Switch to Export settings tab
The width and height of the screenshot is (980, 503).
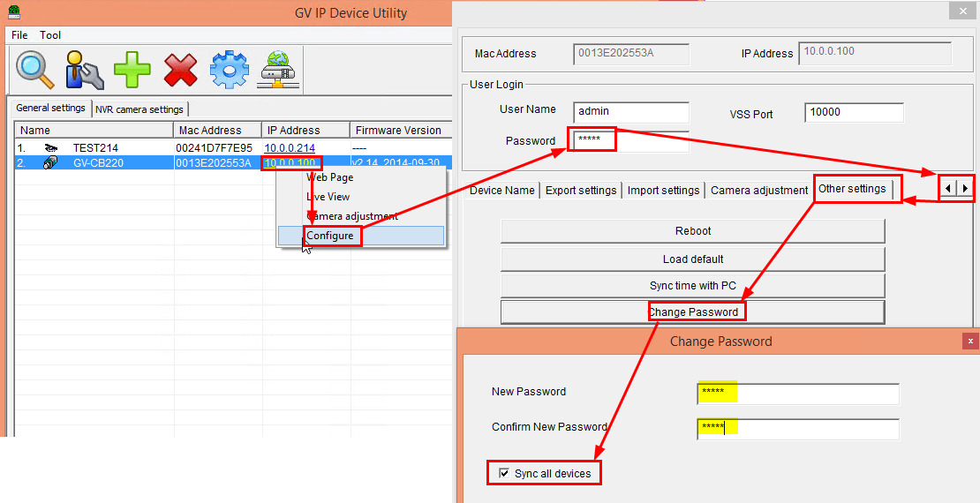581,190
